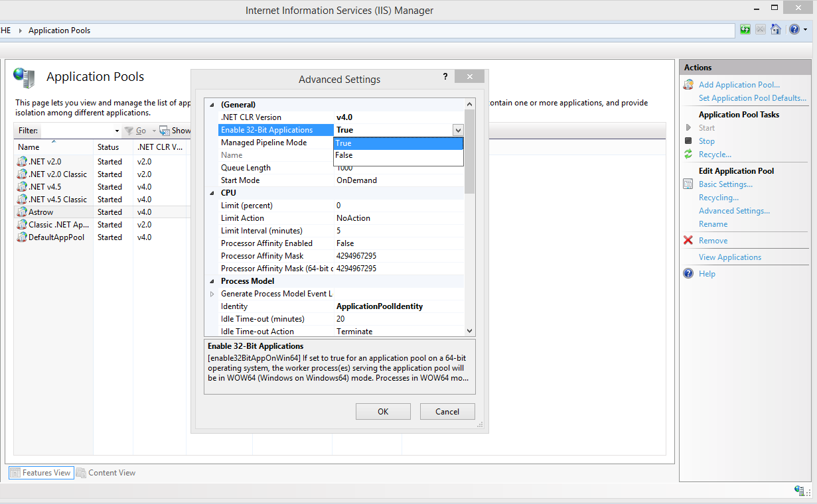Click the green refresh icon in address bar

pyautogui.click(x=745, y=30)
